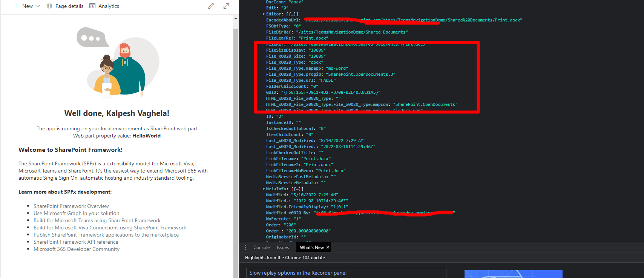Click the Page details label
Screen dimensions: 644x278
(69, 6)
